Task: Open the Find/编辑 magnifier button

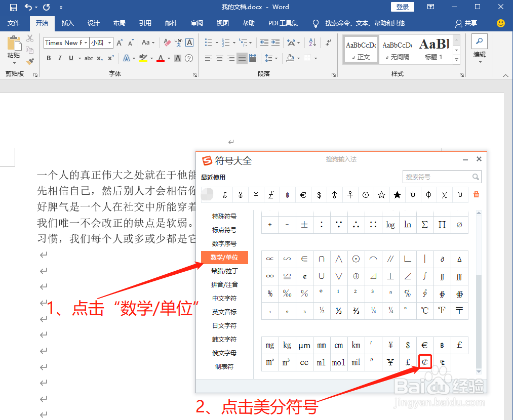Action: point(479,49)
